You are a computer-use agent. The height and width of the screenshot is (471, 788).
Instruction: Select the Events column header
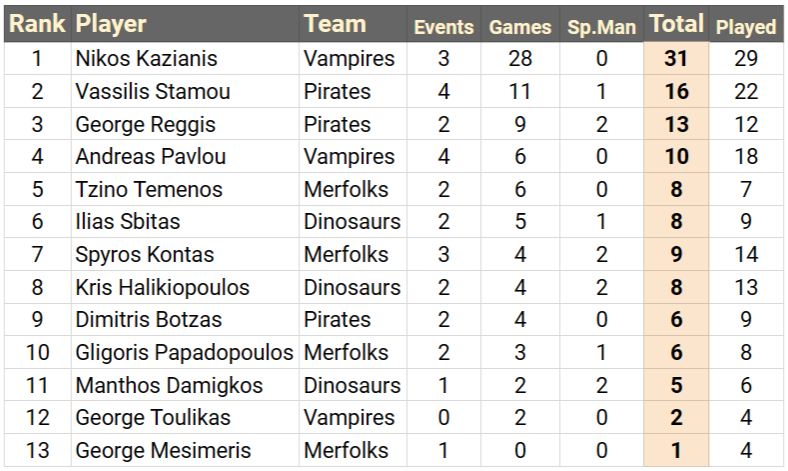[x=443, y=27]
